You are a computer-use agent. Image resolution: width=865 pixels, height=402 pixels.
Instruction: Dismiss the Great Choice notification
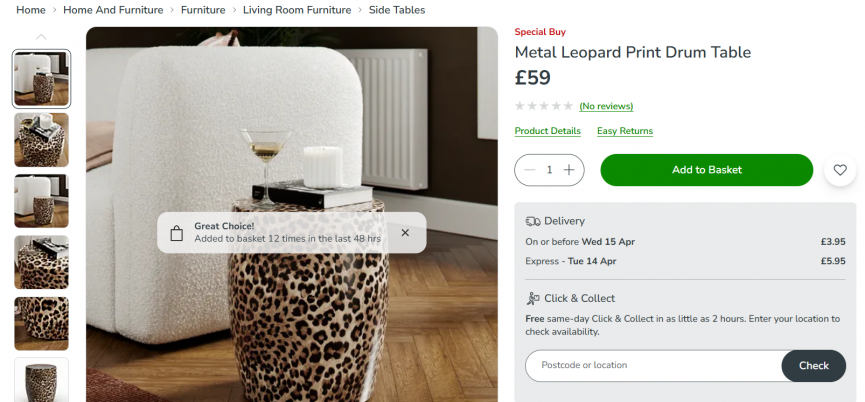[405, 233]
